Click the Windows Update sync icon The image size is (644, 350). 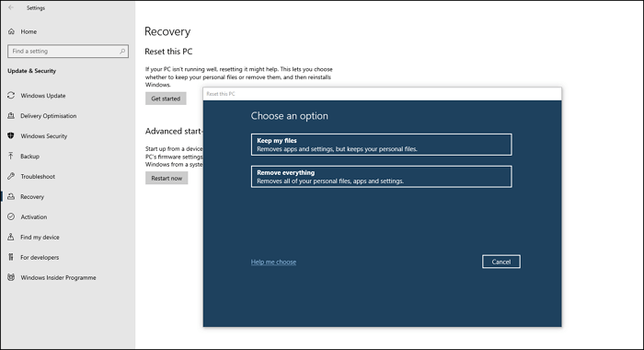coord(11,96)
